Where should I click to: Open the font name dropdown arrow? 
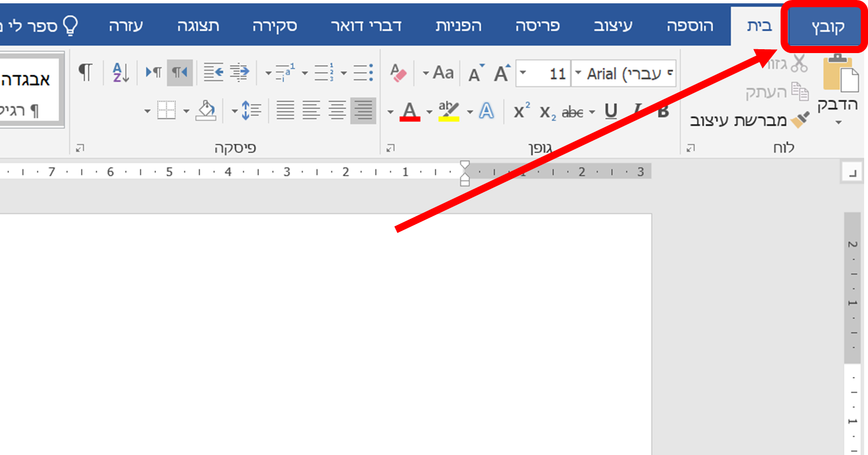click(x=578, y=73)
